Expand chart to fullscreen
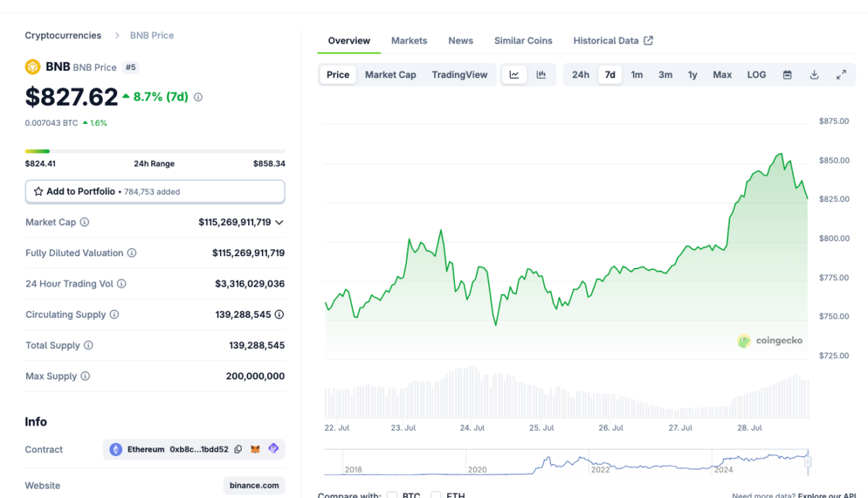Viewport: 868px width, 498px height. point(841,75)
